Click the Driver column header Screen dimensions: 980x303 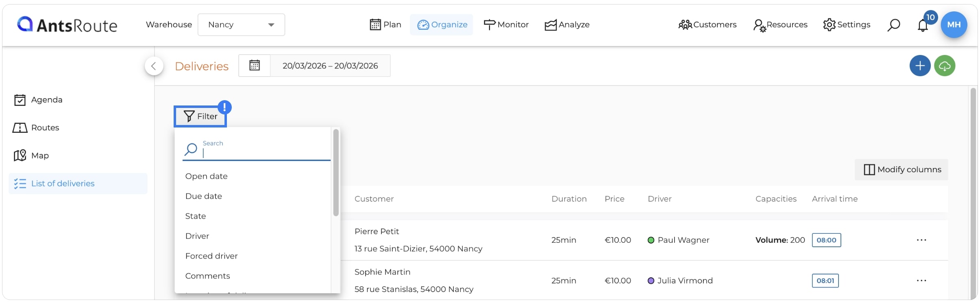pyautogui.click(x=660, y=199)
